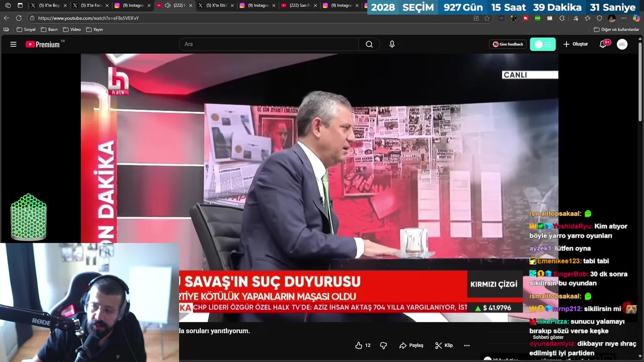Open the red TubeBuddy extension icon
644x362 pixels.
pos(526,18)
